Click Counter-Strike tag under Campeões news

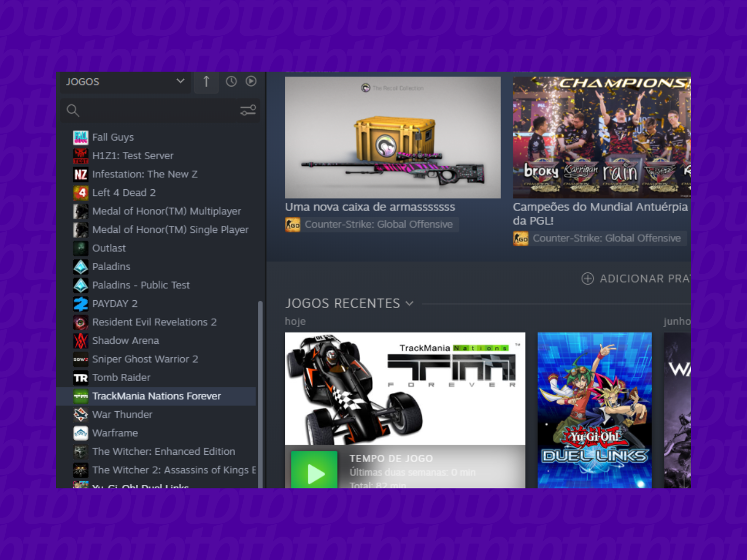600,239
